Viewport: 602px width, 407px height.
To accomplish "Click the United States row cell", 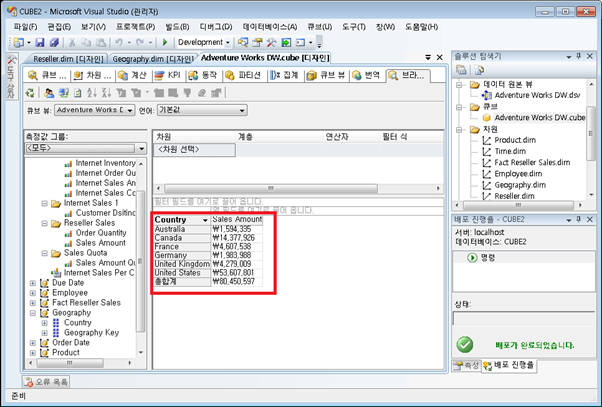I will tap(182, 273).
